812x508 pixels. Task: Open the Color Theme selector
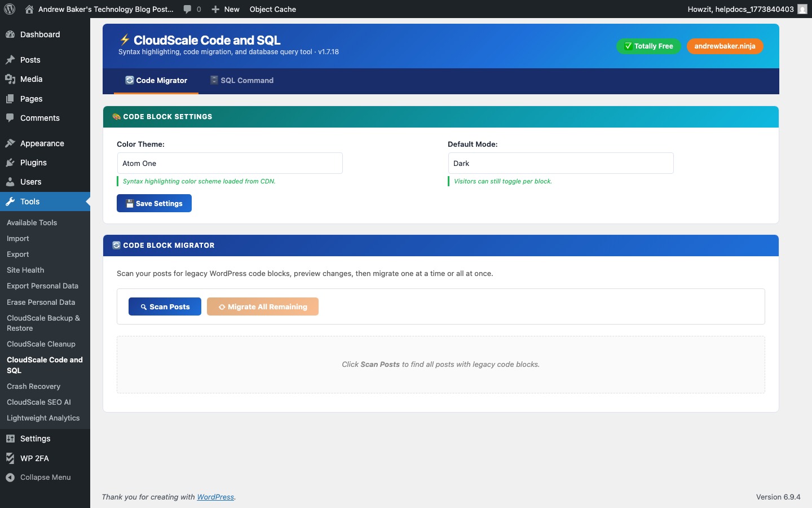coord(230,163)
